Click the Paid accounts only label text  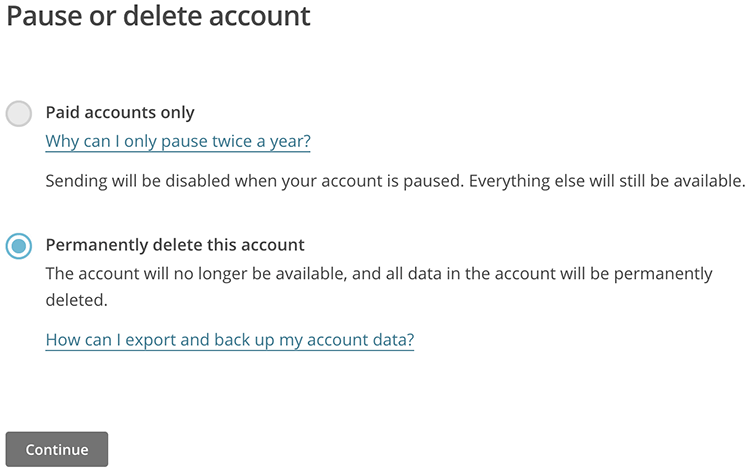(x=120, y=112)
